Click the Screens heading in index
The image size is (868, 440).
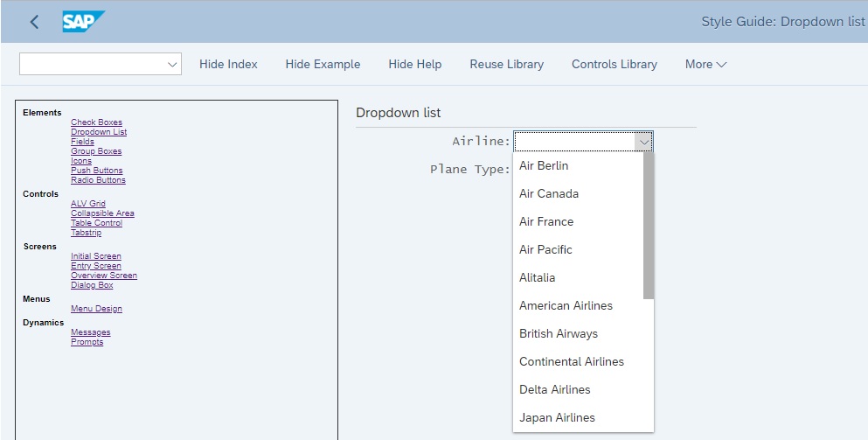pos(40,246)
